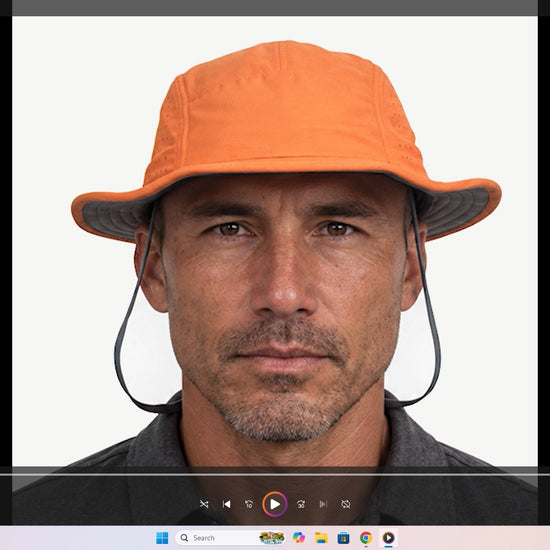Launch Copilot from the taskbar

click(299, 538)
